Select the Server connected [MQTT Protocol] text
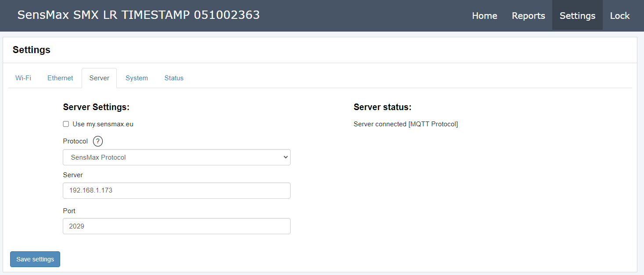Screen dimensions: 644x275 tap(406, 124)
